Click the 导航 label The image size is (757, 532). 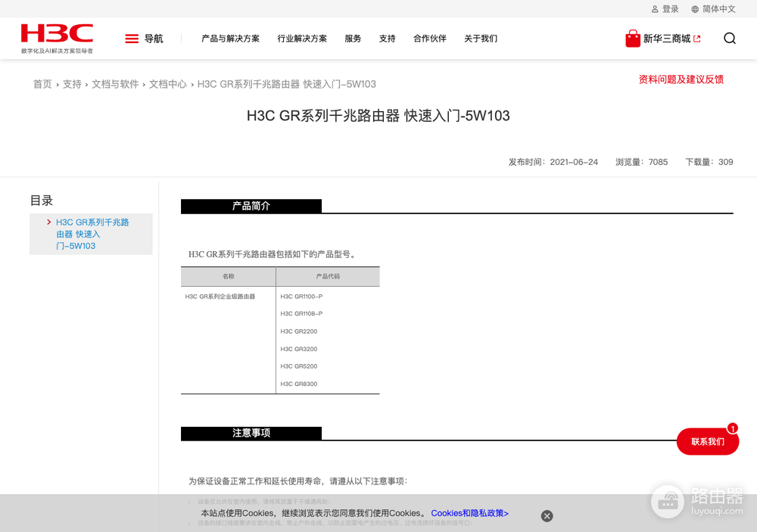tap(154, 39)
